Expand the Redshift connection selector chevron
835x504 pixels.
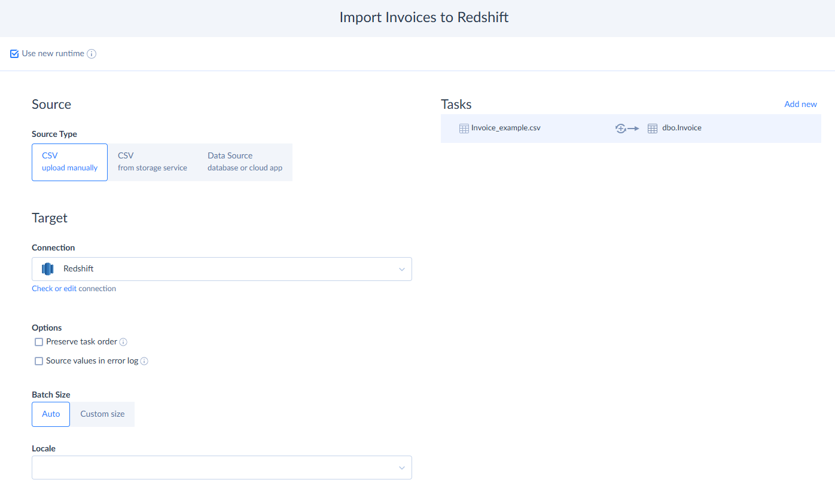click(401, 269)
